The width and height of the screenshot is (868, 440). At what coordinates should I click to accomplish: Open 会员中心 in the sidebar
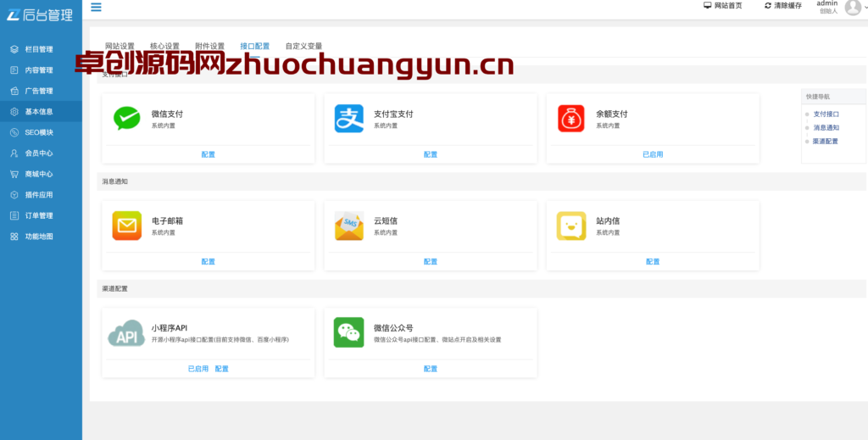point(41,153)
